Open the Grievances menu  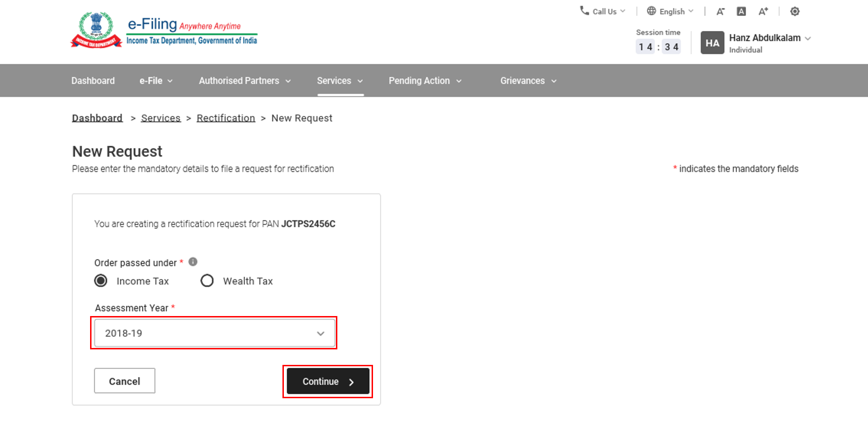(x=528, y=81)
